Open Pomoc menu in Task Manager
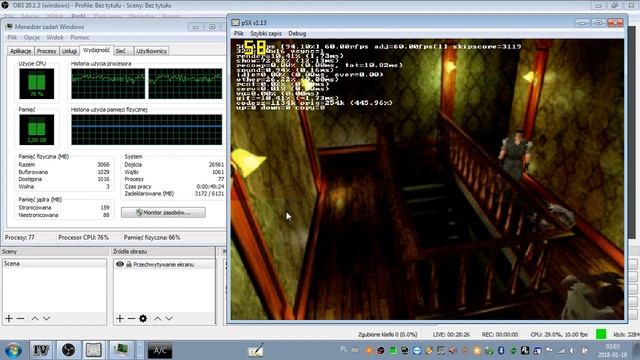This screenshot has height=360, width=640. point(80,38)
